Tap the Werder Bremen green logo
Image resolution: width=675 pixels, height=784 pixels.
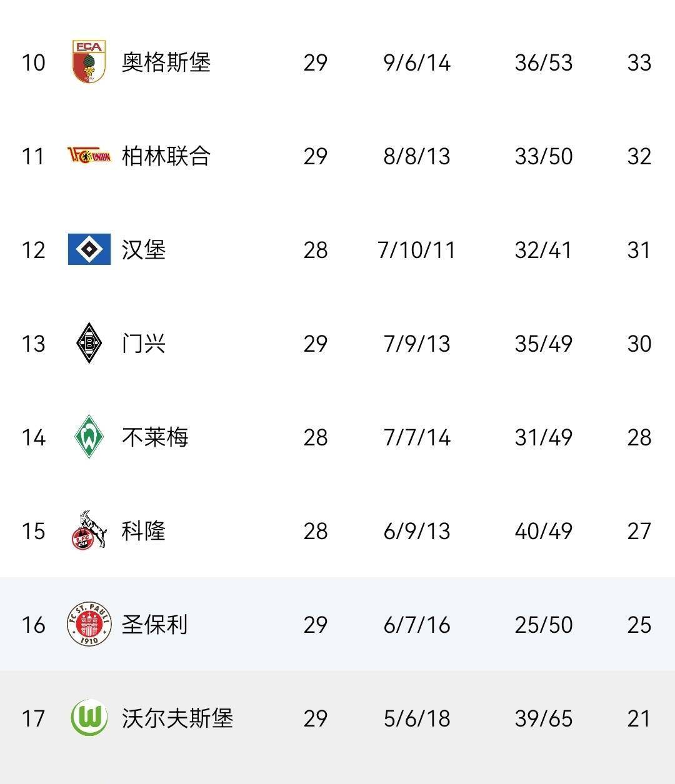[x=89, y=437]
